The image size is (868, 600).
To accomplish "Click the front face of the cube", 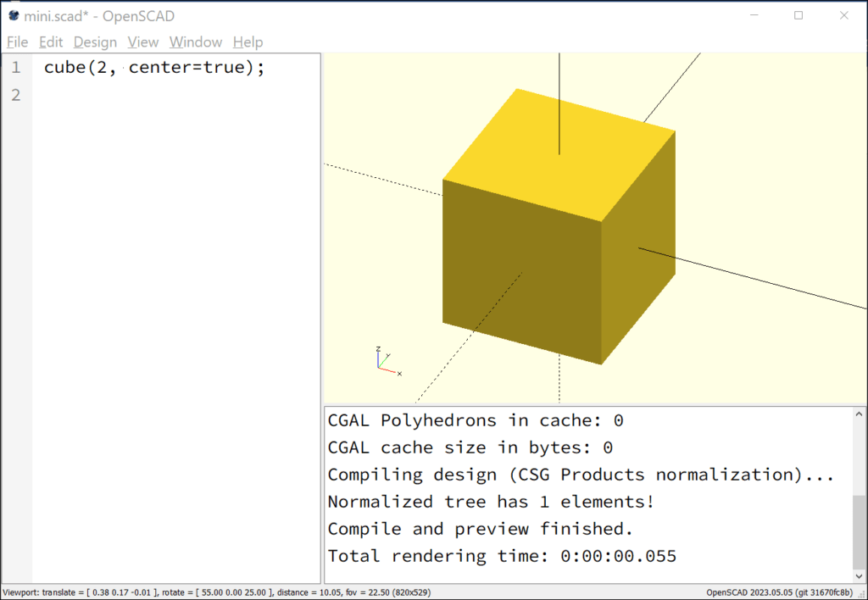I will [522, 272].
